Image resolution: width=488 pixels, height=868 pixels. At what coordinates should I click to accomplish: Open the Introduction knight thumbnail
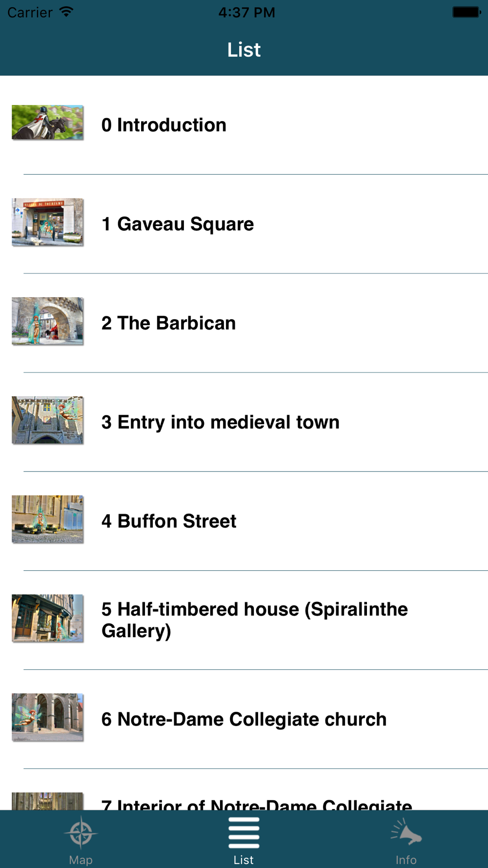click(x=47, y=123)
